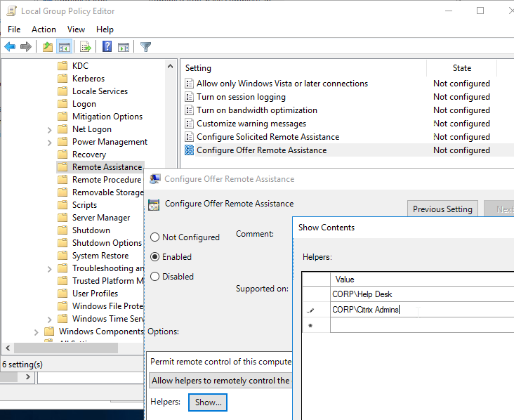Click the Back arrow toolbar icon
This screenshot has width=514, height=420.
(x=10, y=47)
